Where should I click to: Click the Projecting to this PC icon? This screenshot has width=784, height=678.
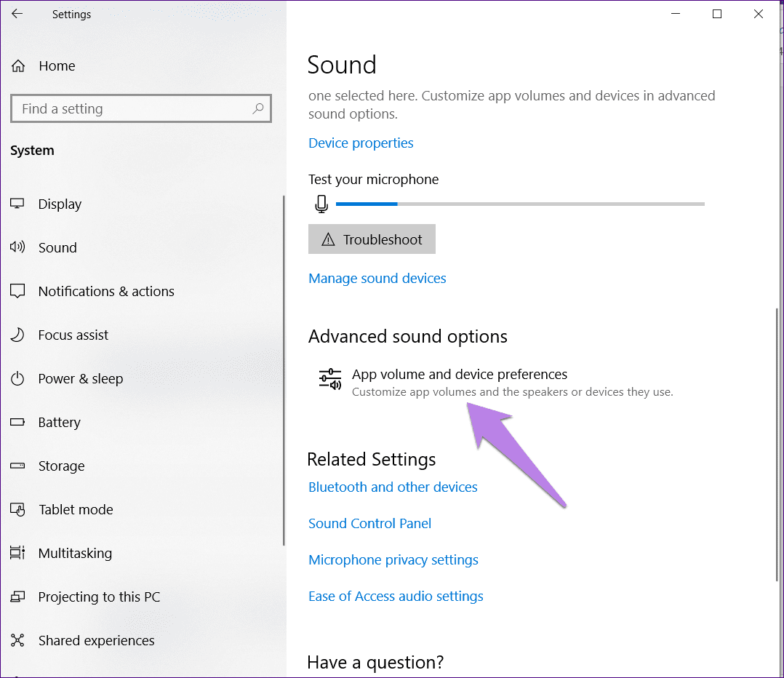[x=17, y=597]
